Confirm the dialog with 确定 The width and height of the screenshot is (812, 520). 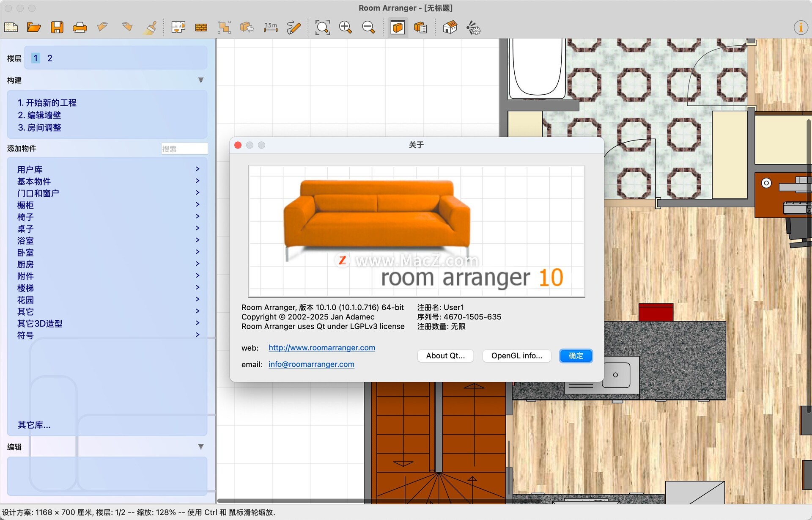point(576,356)
